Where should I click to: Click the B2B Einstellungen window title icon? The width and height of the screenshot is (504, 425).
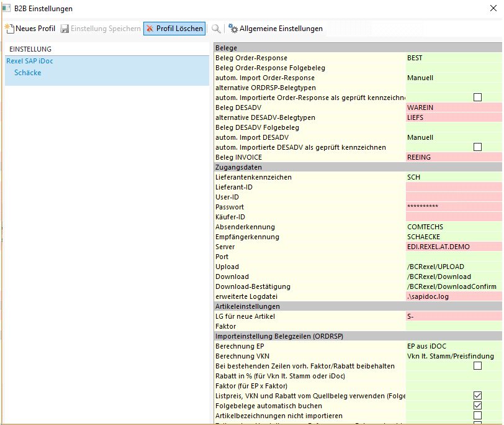pyautogui.click(x=6, y=9)
